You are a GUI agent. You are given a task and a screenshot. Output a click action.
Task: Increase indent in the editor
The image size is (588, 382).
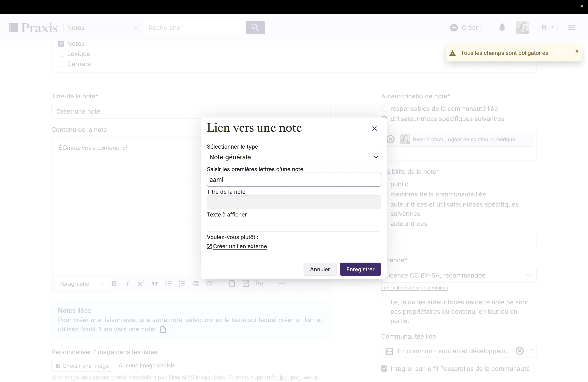196,284
